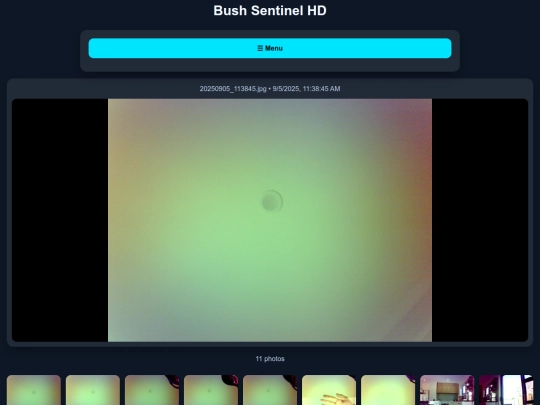Click the Bush Sentinel HD title

tap(270, 11)
